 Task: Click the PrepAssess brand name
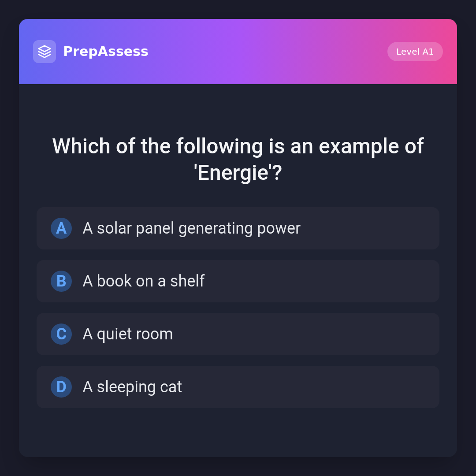[x=106, y=52]
